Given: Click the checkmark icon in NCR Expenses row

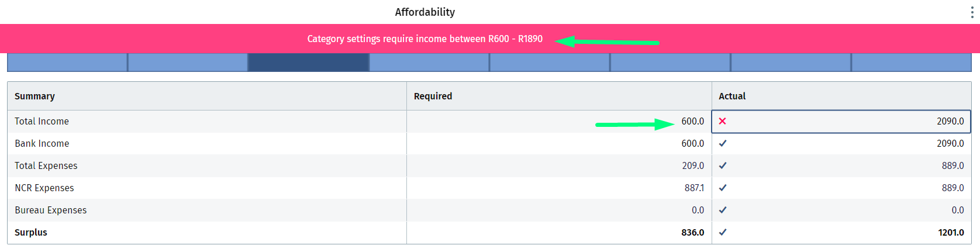Looking at the screenshot, I should point(723,188).
